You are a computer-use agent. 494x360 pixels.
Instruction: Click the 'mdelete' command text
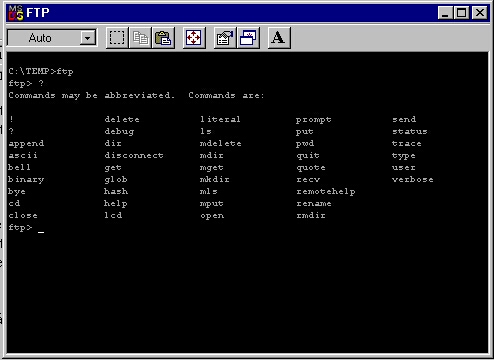click(x=220, y=143)
